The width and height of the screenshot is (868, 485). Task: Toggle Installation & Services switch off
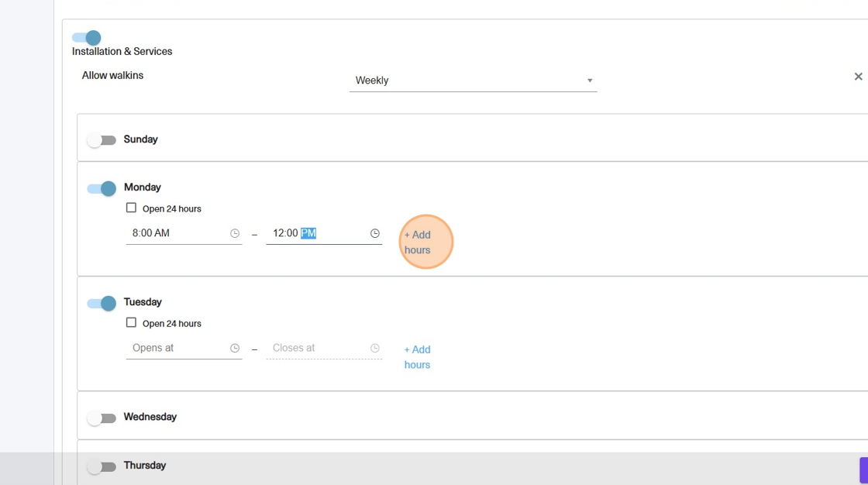pos(87,37)
